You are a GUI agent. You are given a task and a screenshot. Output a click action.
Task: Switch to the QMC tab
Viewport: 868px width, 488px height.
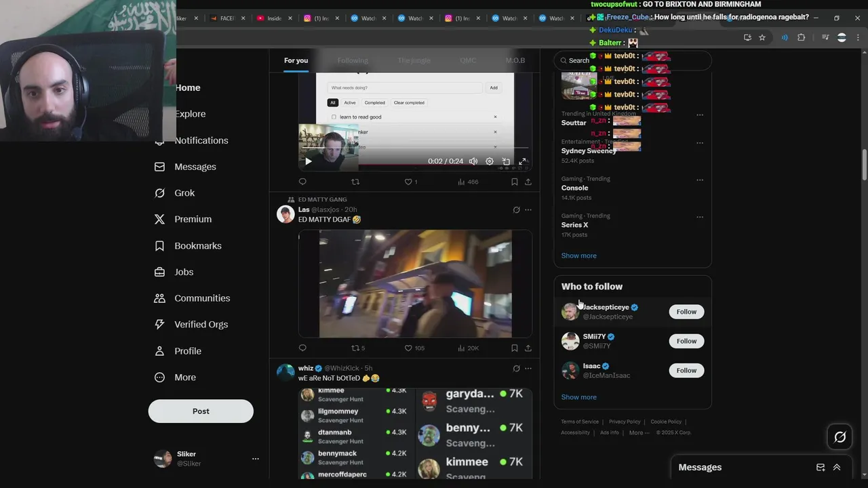[x=468, y=60]
